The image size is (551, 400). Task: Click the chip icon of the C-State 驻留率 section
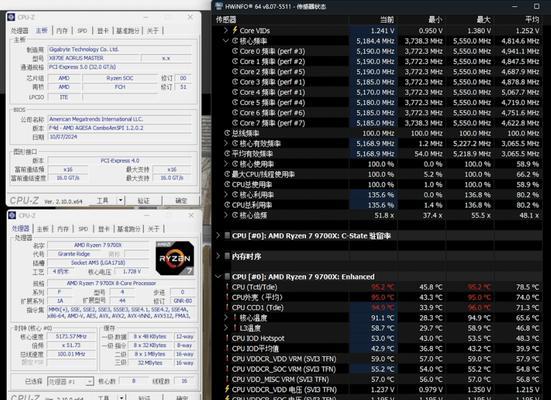[227, 236]
